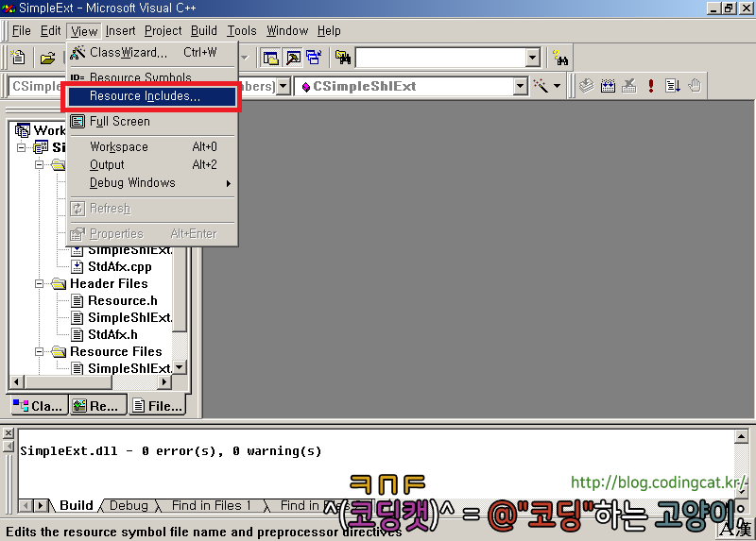Collapse the Source Files folder node
The image size is (756, 541).
(39, 165)
